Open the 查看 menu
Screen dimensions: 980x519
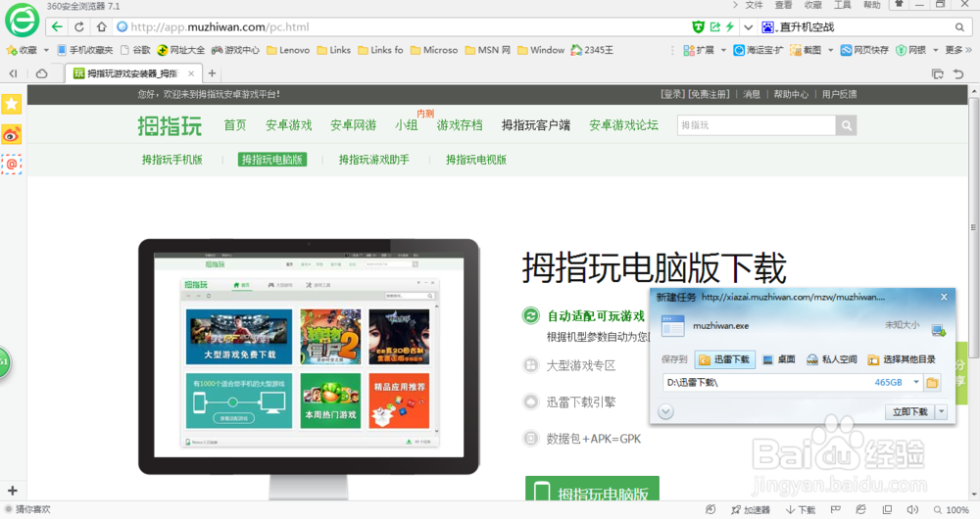pos(783,5)
